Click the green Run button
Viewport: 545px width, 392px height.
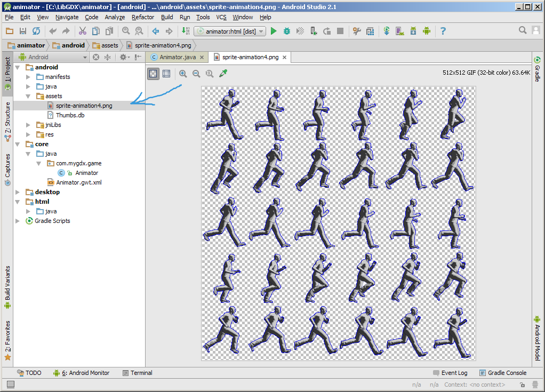(x=274, y=31)
